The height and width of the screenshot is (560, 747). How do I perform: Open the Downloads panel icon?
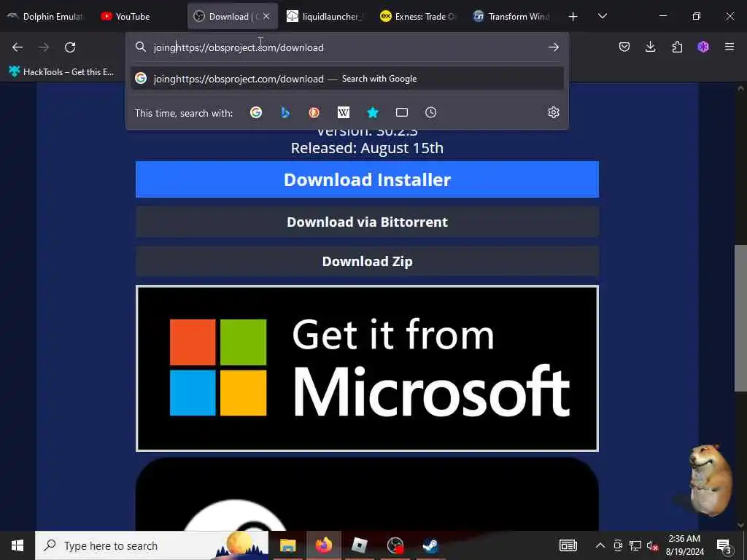click(650, 47)
